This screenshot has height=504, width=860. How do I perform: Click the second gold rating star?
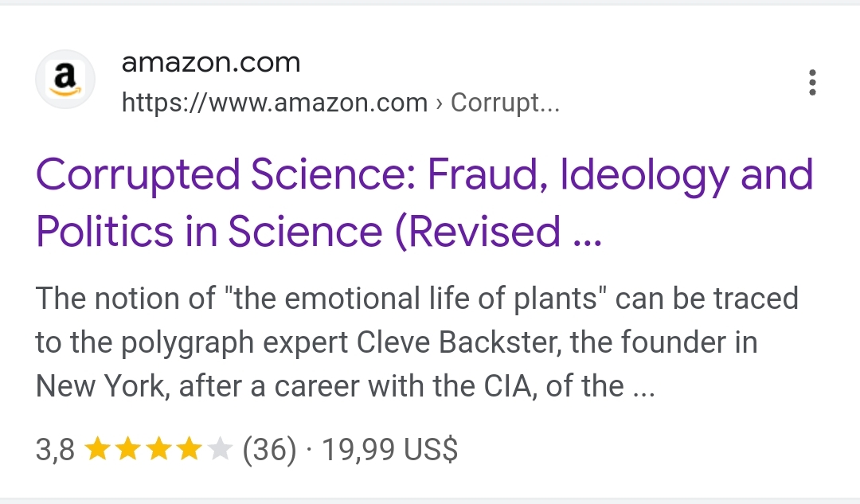pyautogui.click(x=127, y=451)
